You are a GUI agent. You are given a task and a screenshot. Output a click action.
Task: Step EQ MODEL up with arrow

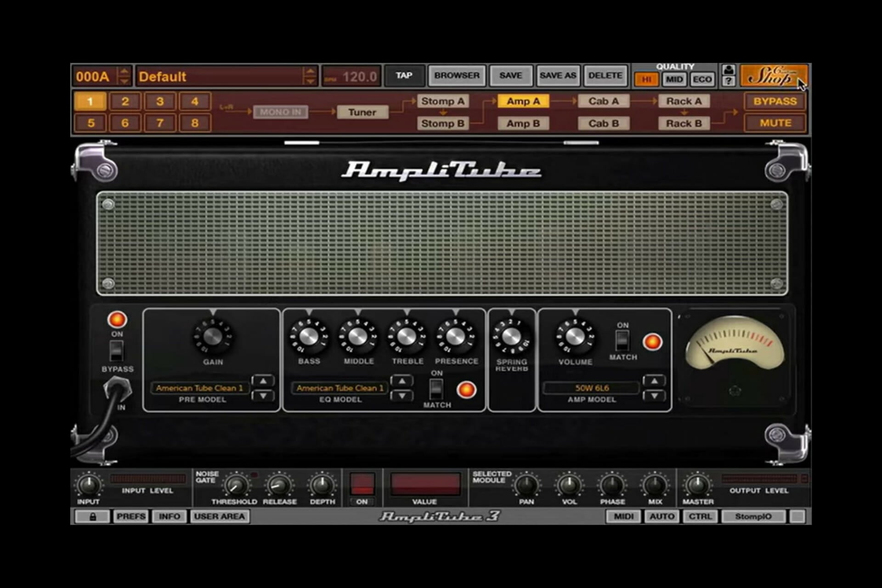coord(402,381)
